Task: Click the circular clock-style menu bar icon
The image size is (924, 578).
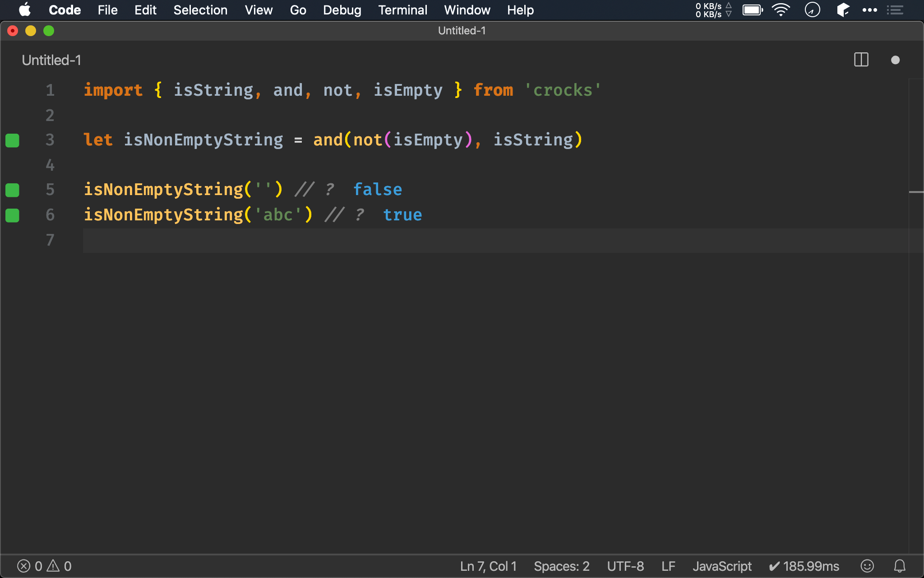Action: click(x=812, y=10)
